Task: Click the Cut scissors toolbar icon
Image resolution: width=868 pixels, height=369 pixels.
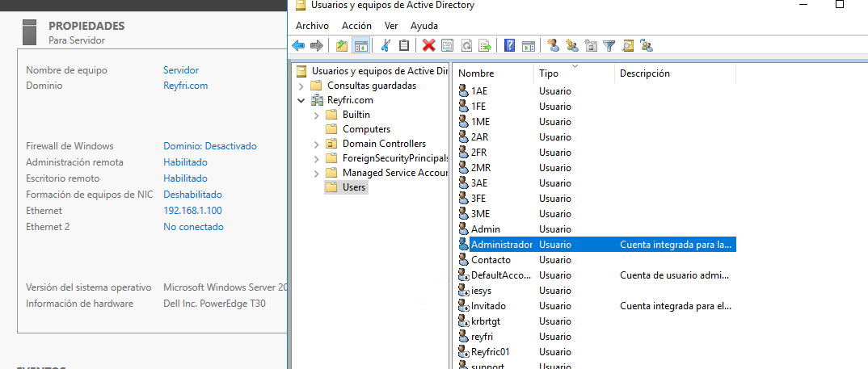Action: 386,46
